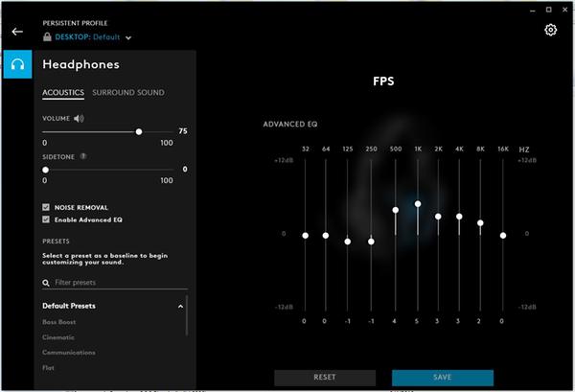Select the Acoustics tab

click(x=63, y=93)
